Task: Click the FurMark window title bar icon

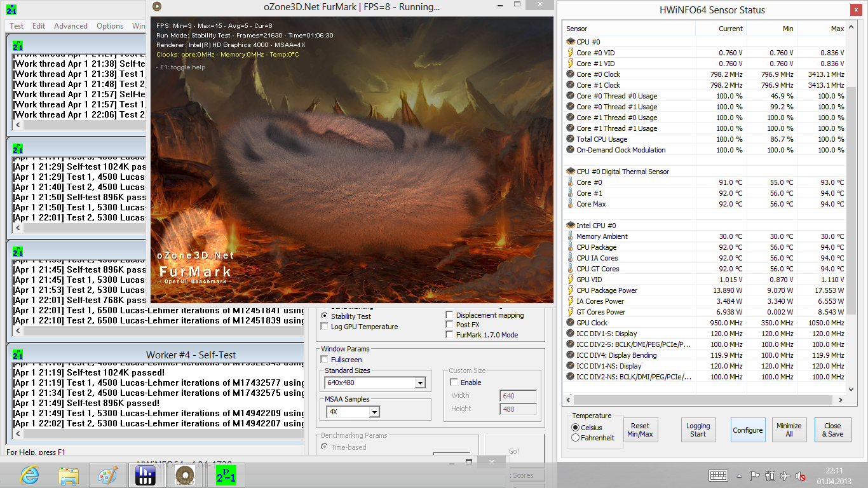Action: (x=157, y=7)
